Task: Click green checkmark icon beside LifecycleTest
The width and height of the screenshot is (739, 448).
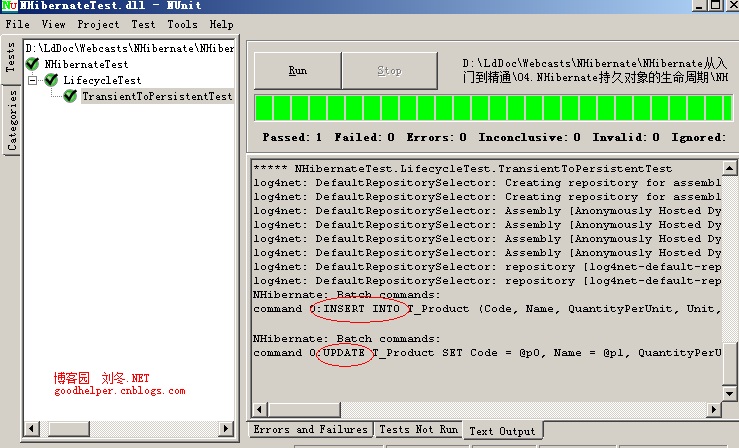Action: tap(51, 80)
